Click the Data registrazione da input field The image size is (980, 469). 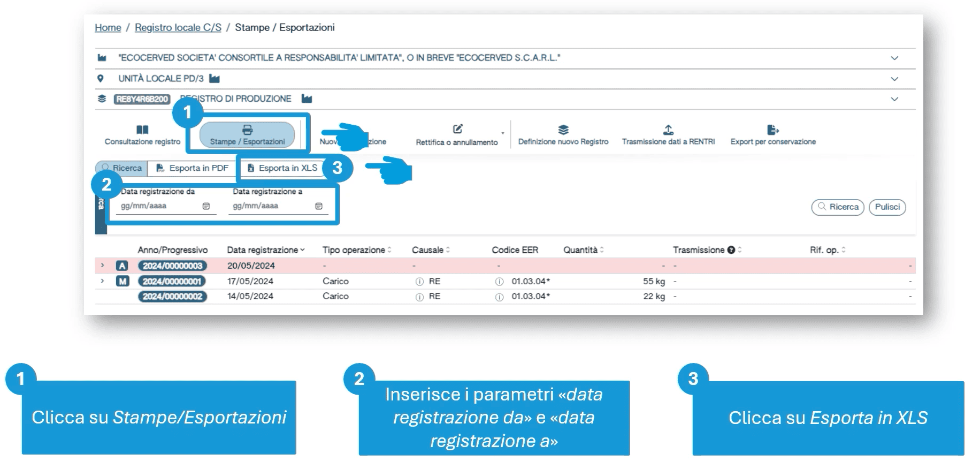click(x=158, y=206)
